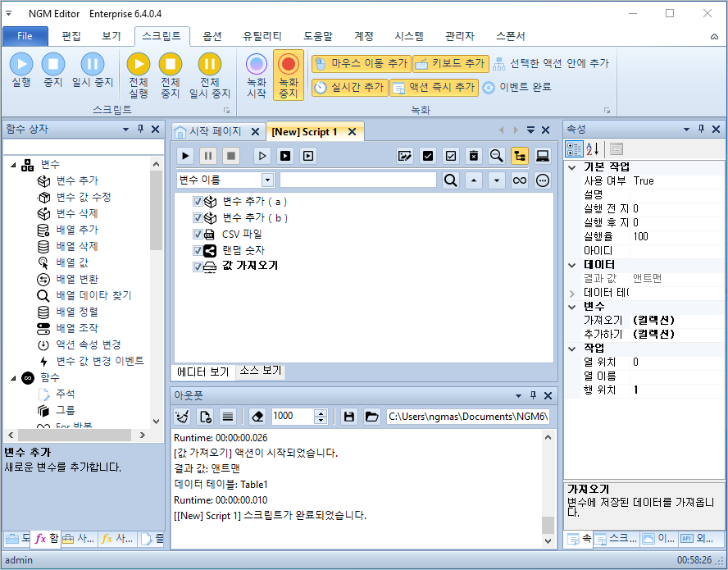Click the 이벤트 완료 button
The height and width of the screenshot is (570, 728).
click(x=516, y=87)
